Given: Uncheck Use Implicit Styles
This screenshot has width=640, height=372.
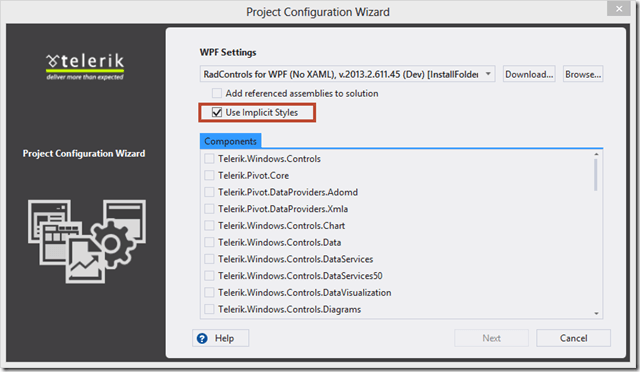Looking at the screenshot, I should pos(216,112).
